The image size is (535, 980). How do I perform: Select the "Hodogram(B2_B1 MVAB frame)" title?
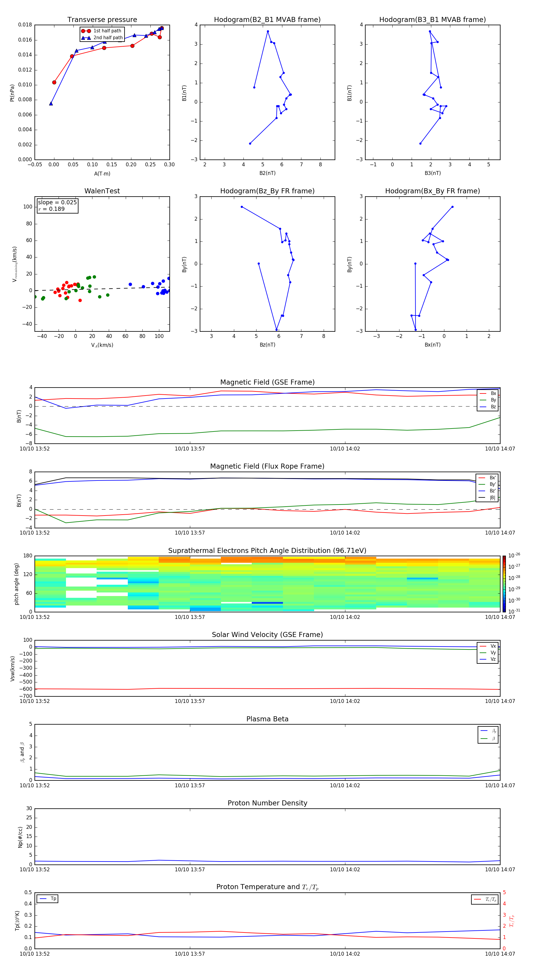pyautogui.click(x=267, y=20)
